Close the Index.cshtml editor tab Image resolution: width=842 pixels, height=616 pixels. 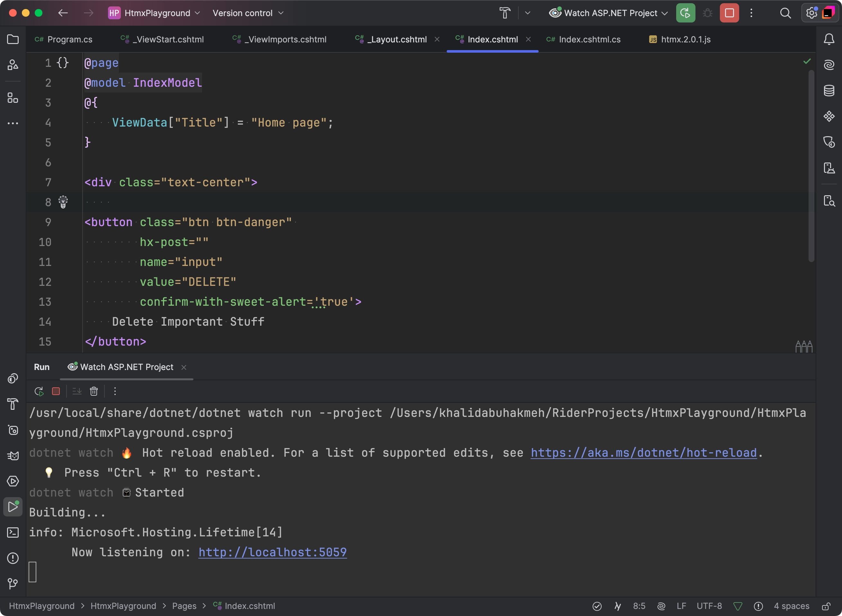(528, 39)
